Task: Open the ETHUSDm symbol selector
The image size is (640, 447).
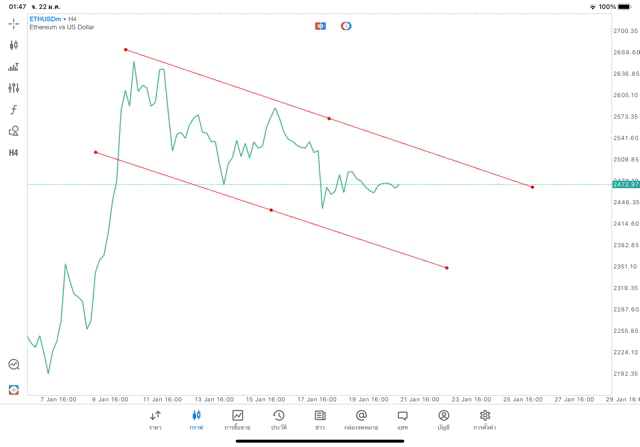Action: coord(45,18)
